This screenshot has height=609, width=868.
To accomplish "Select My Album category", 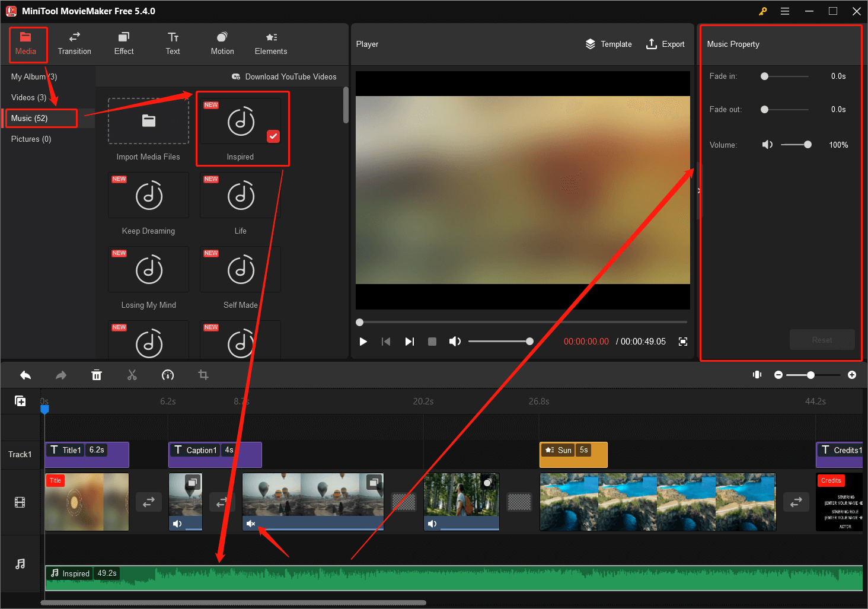I will (x=34, y=76).
